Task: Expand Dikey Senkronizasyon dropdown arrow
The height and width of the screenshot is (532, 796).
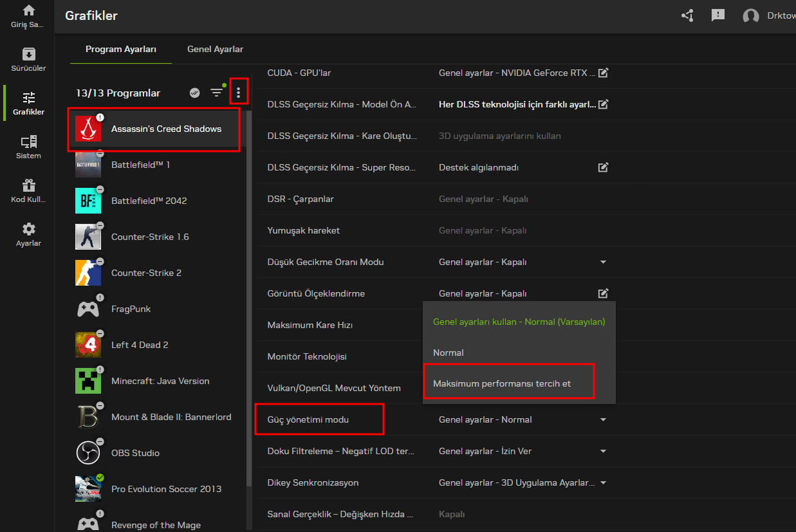Action: click(603, 482)
